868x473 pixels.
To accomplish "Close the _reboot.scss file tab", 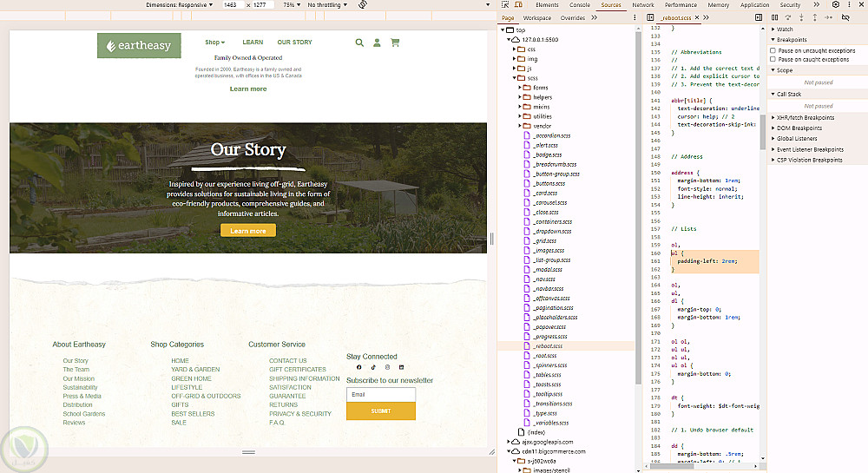I will pyautogui.click(x=697, y=17).
